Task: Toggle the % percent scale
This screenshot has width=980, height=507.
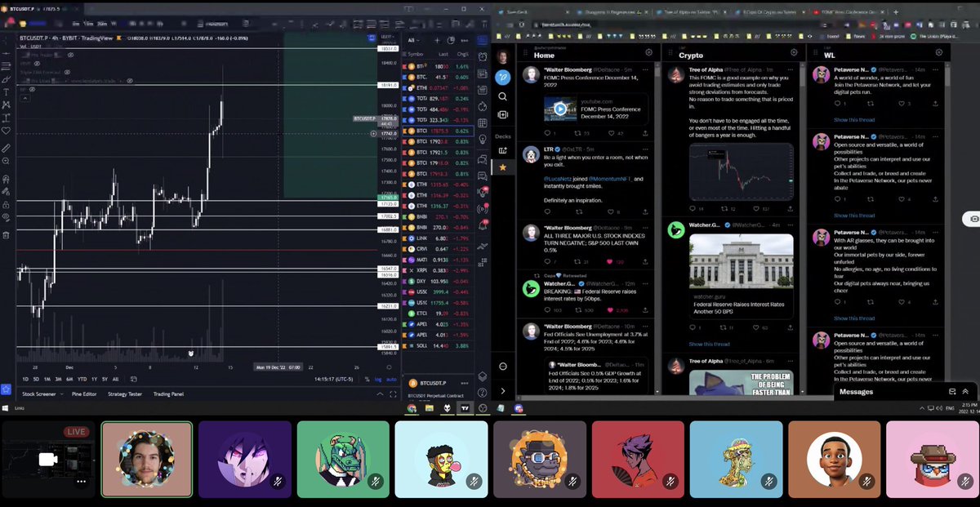Action: [x=367, y=379]
